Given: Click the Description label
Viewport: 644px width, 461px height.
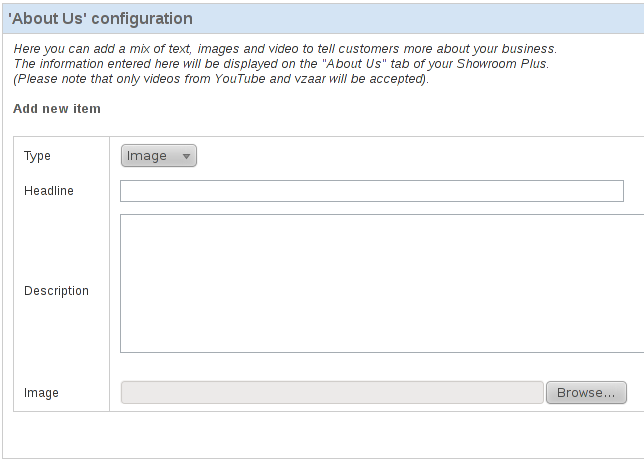Looking at the screenshot, I should pyautogui.click(x=56, y=290).
